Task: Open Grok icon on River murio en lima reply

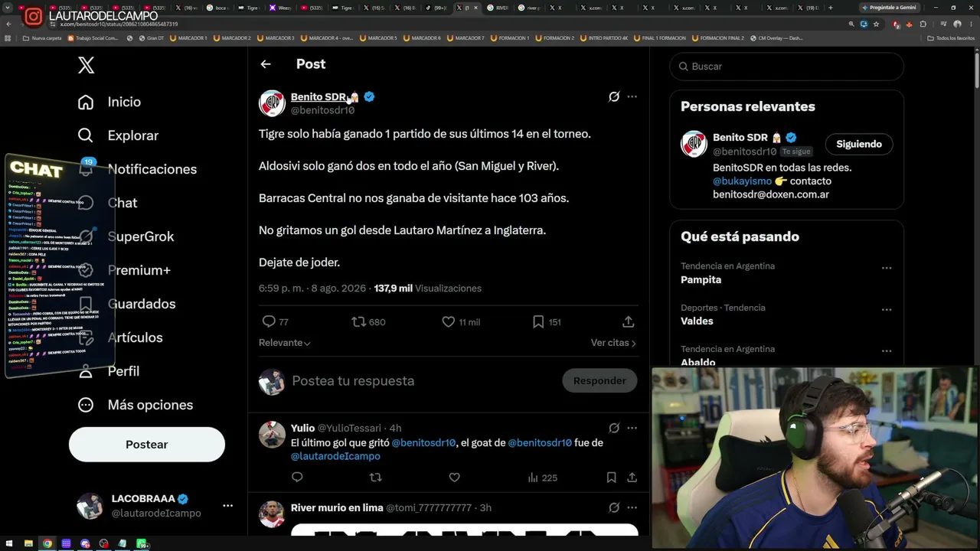Action: click(x=614, y=507)
